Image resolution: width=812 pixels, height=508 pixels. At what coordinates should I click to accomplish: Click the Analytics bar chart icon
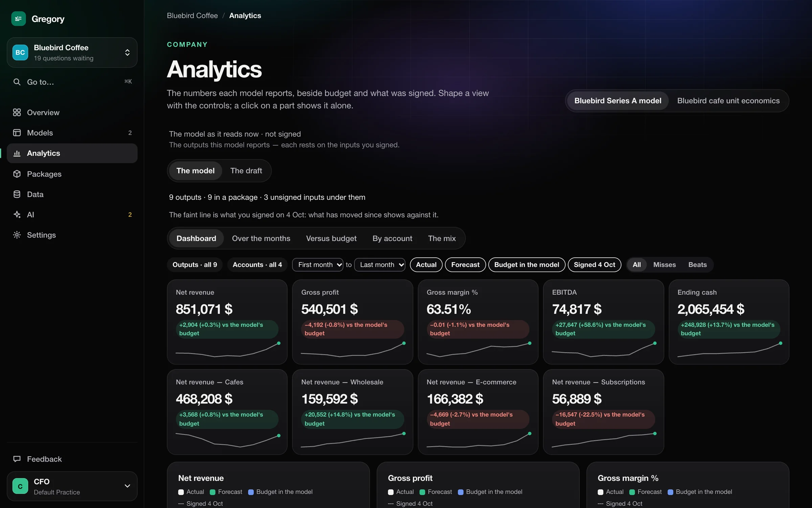(17, 153)
